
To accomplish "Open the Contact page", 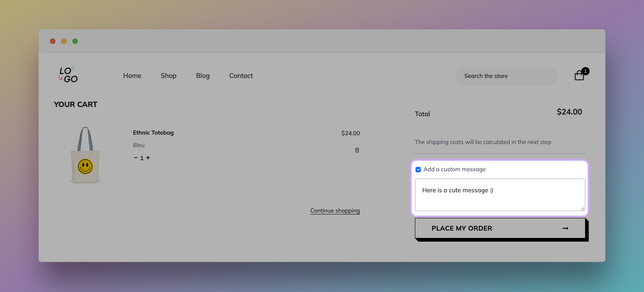I will coord(241,76).
